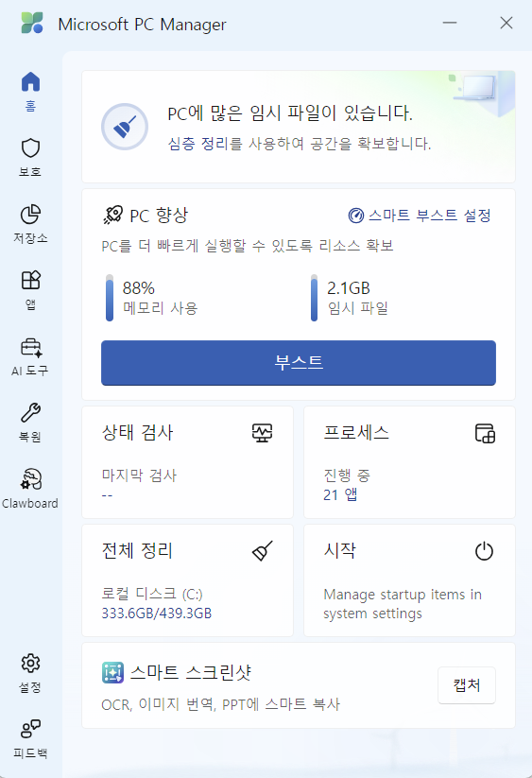The width and height of the screenshot is (532, 778).
Task: Click the speedometer icon for 스마트 부스트
Action: [355, 216]
